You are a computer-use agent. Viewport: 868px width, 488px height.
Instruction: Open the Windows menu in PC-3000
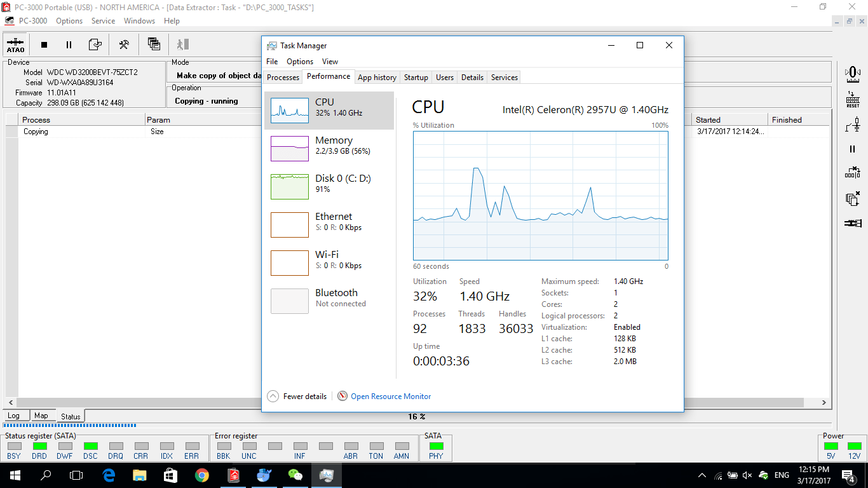point(139,20)
